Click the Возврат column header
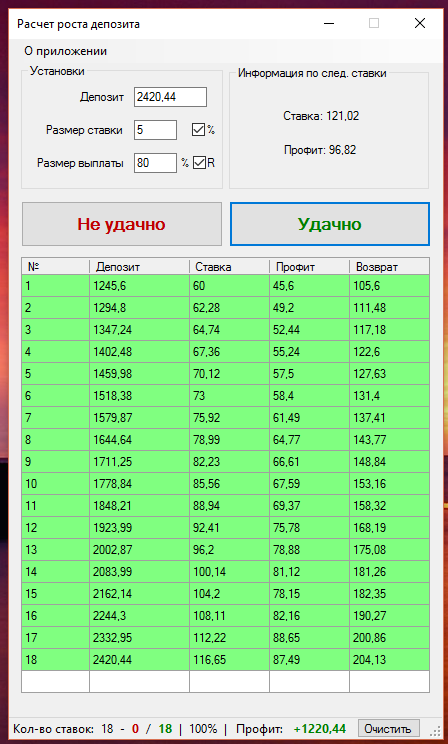The height and width of the screenshot is (744, 448). click(389, 267)
